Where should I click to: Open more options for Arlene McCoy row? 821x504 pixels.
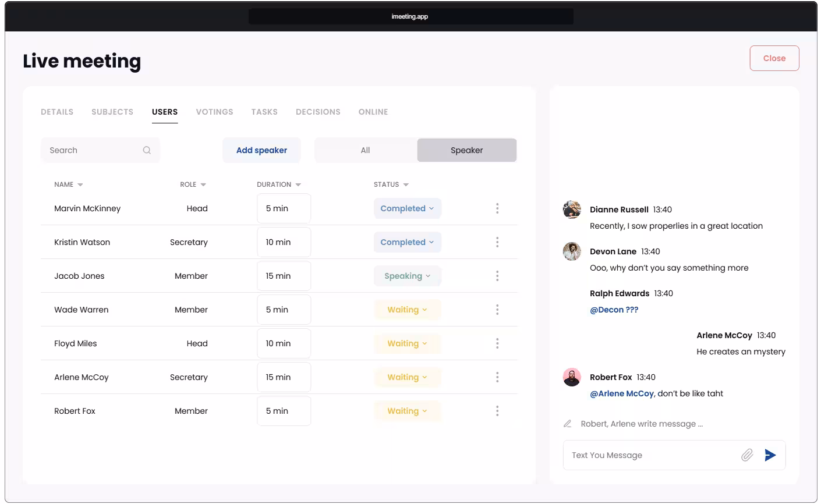coord(497,377)
